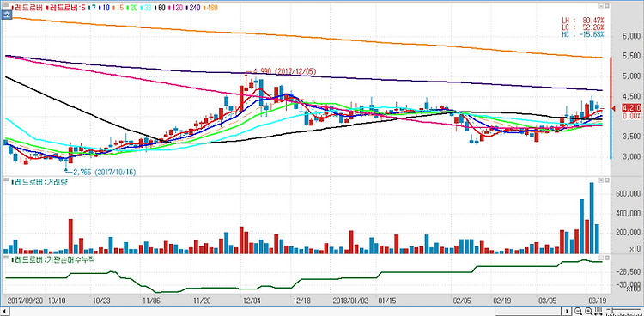
Task: Select the 60-day moving average legend
Action: [x=160, y=8]
